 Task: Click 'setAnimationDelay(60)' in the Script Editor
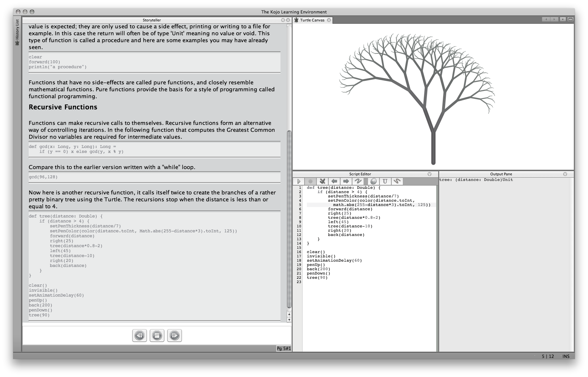(334, 260)
